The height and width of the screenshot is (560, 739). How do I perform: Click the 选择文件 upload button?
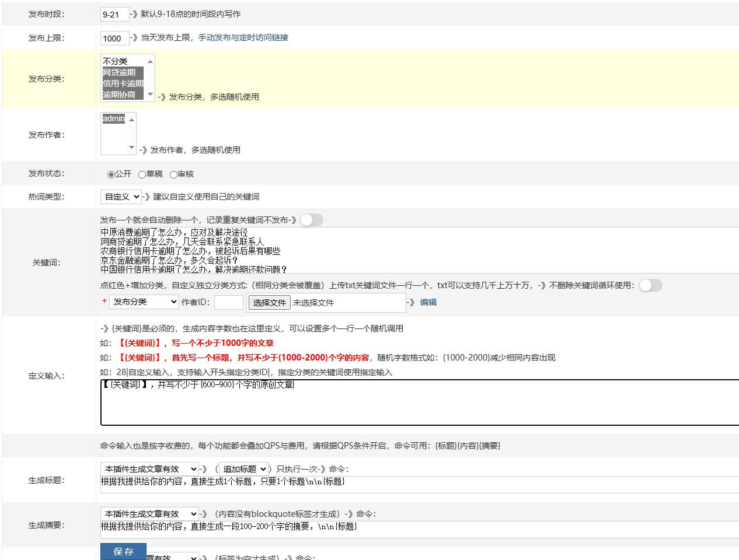pyautogui.click(x=269, y=303)
